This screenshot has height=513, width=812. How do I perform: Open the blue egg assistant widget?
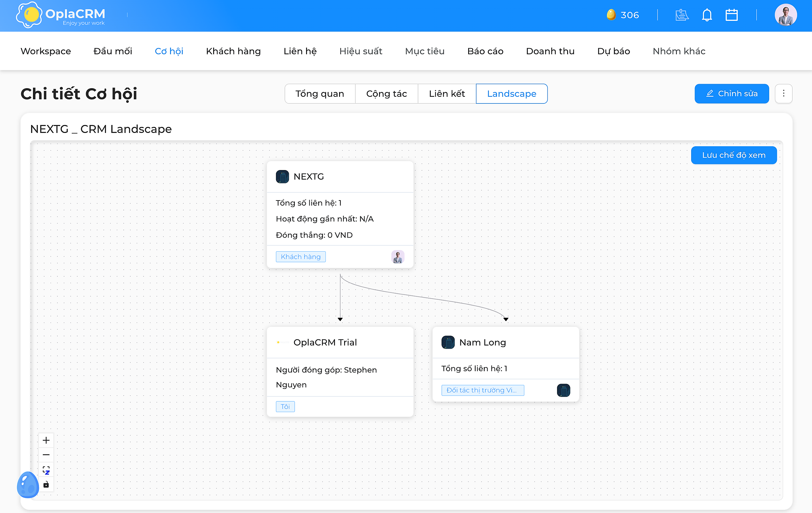coord(28,485)
